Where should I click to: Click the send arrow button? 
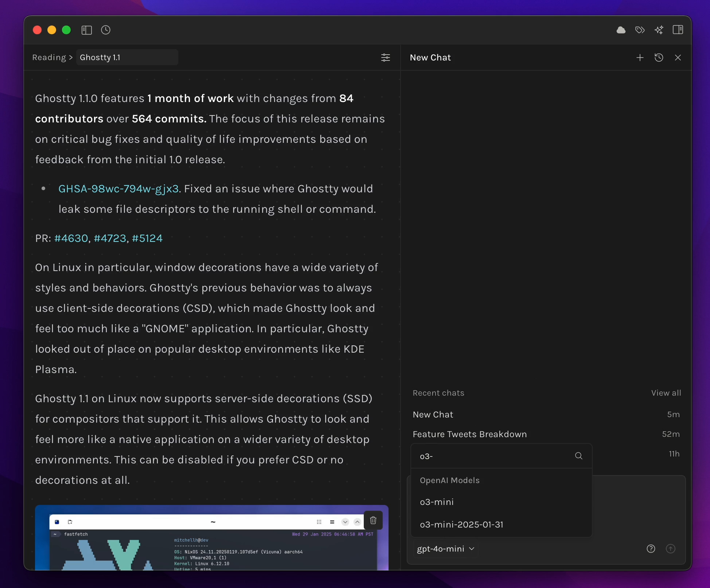click(x=671, y=549)
